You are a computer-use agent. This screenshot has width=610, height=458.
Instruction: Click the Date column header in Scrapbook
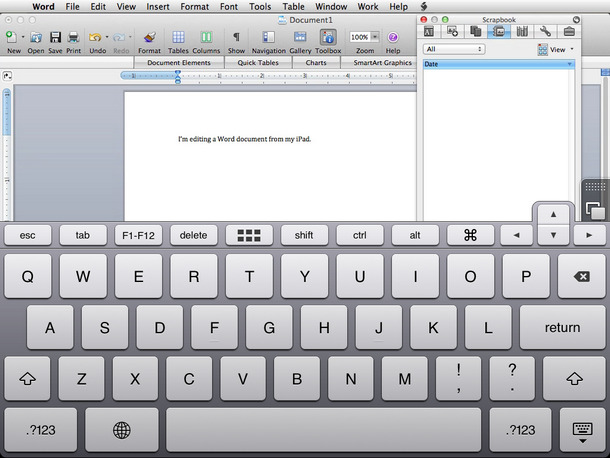[497, 64]
